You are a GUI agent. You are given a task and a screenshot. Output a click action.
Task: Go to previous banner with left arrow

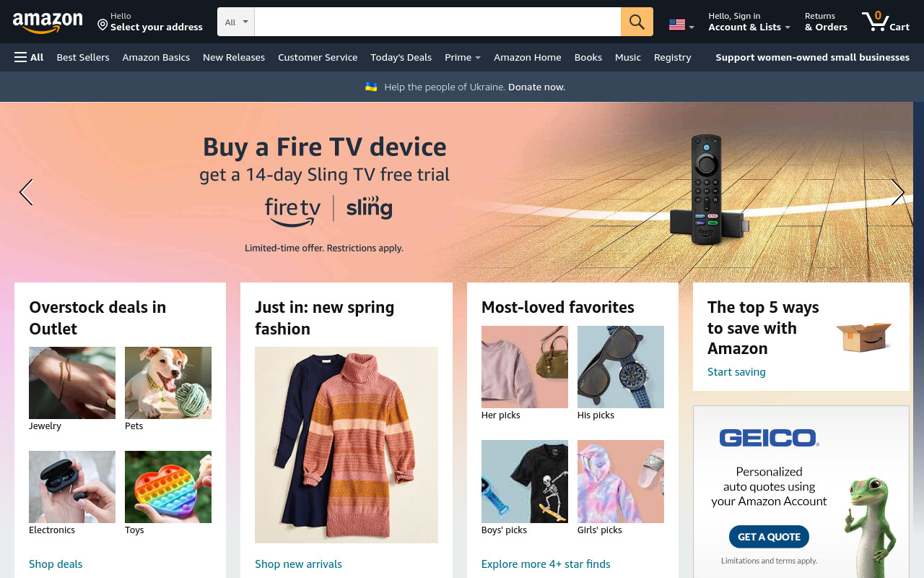(26, 192)
